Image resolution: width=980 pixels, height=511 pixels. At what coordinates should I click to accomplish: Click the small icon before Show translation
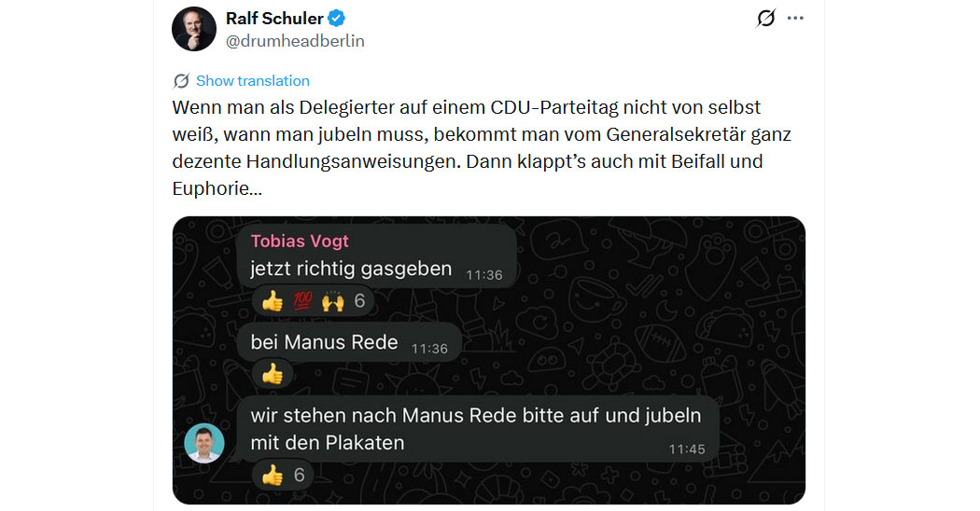coord(181,80)
